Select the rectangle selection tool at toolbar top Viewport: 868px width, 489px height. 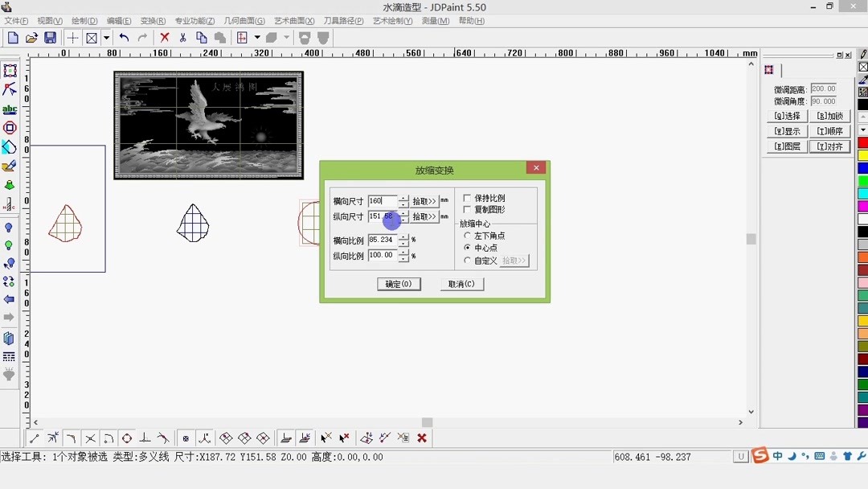(10, 70)
